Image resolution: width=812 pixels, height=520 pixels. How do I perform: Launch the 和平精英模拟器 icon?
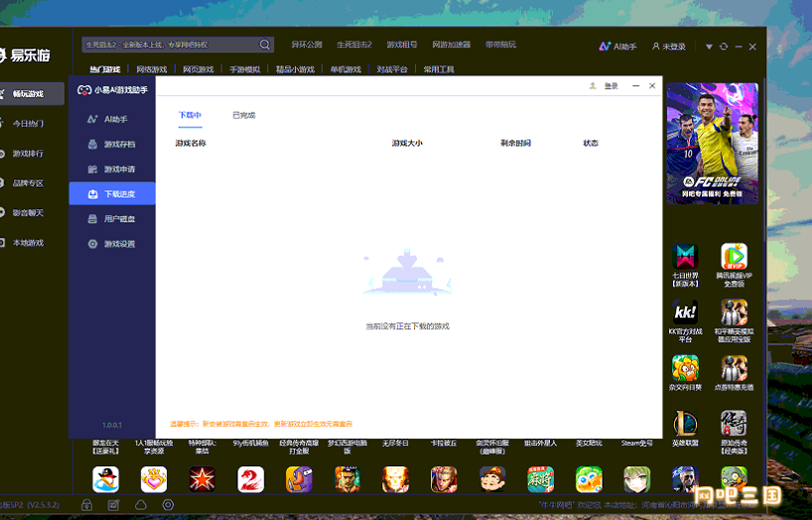click(735, 313)
